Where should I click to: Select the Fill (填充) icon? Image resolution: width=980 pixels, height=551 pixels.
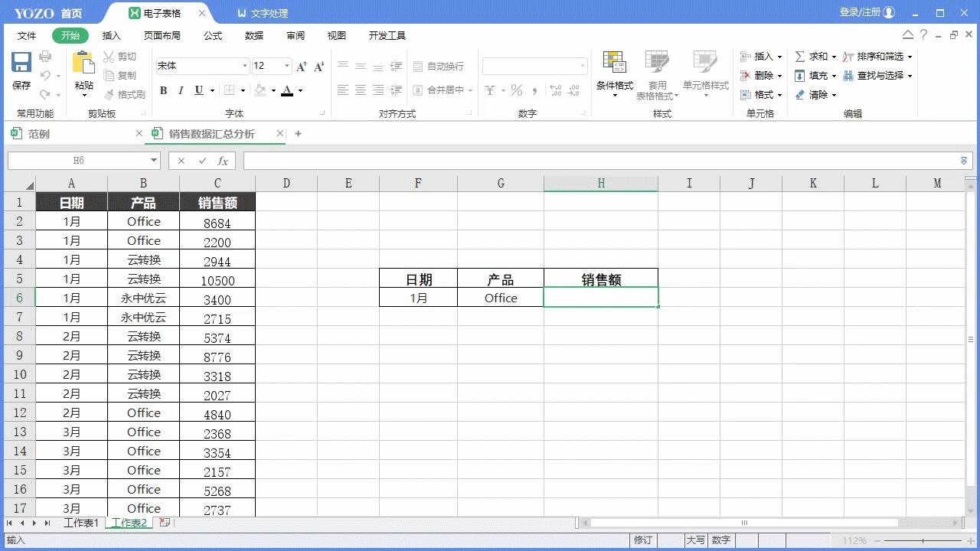(799, 75)
